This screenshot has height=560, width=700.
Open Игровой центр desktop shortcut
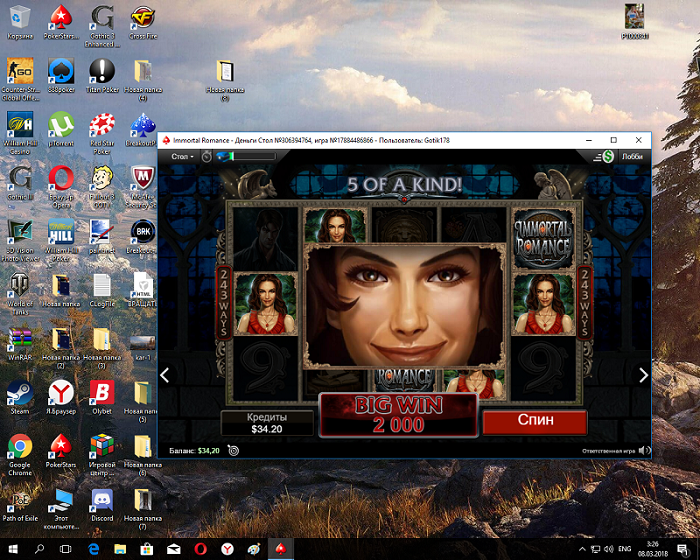point(102,455)
